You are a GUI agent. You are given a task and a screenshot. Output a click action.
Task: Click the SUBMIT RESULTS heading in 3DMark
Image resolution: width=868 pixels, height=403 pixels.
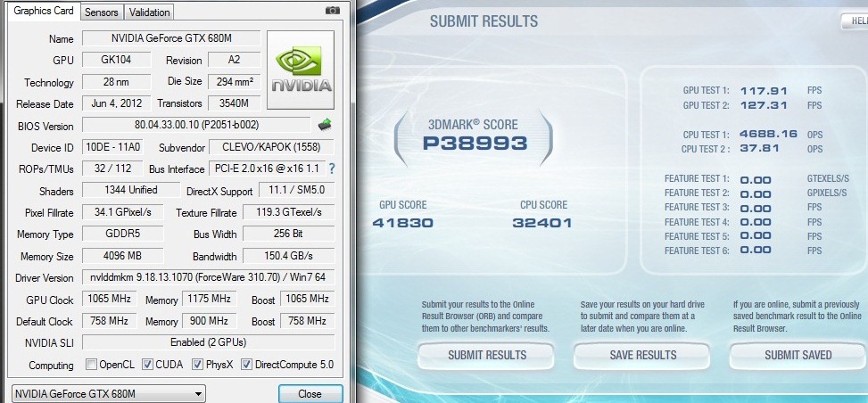(x=484, y=21)
